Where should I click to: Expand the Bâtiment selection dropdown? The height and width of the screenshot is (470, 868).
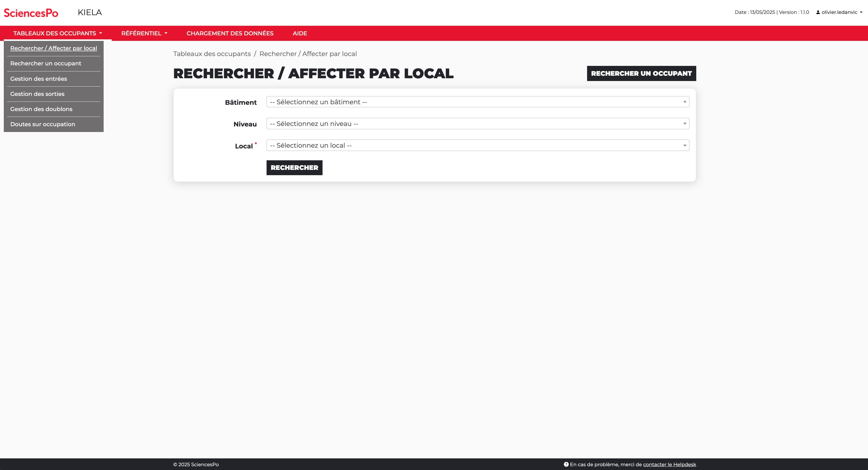coord(477,102)
